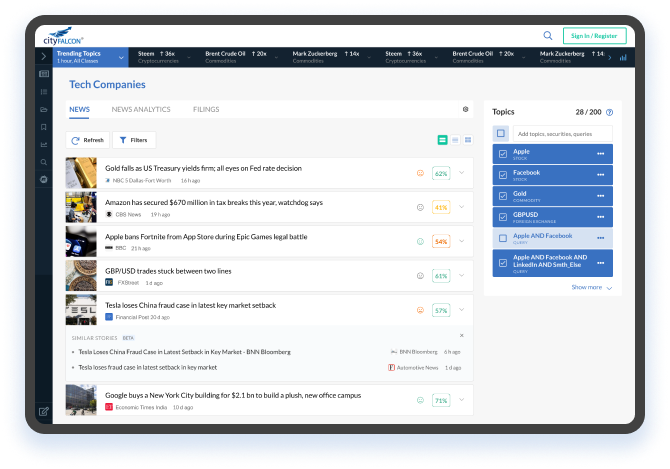Click the CityFALCON logo

pyautogui.click(x=63, y=36)
